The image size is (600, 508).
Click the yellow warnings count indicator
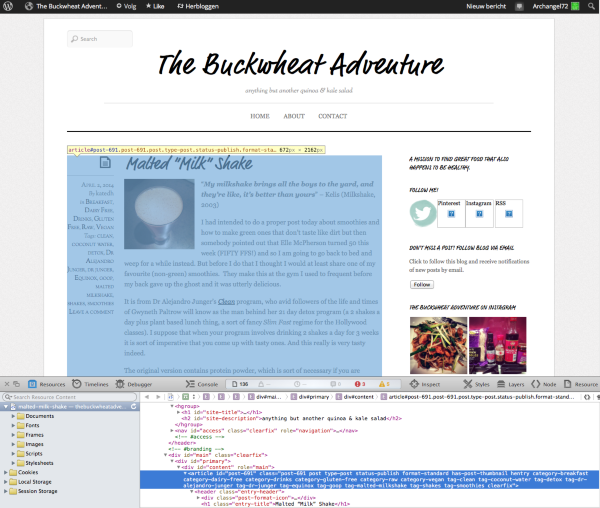pyautogui.click(x=384, y=384)
